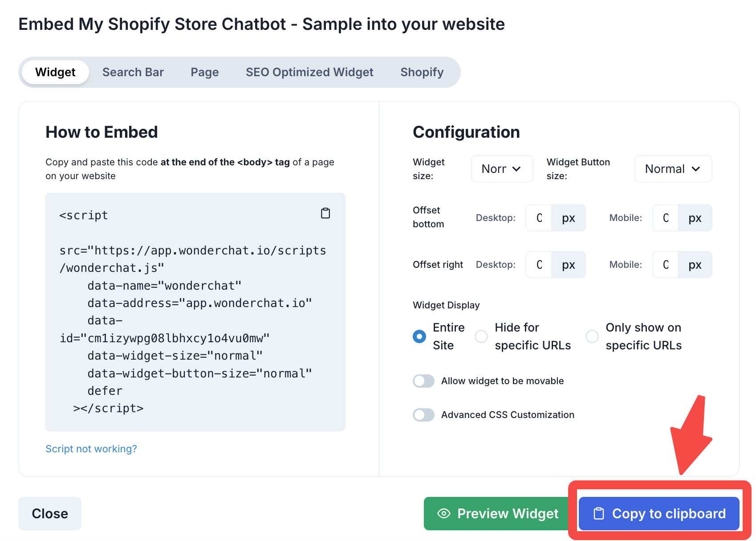Click Offset bottom Desktop input field
This screenshot has height=541, width=756.
tap(539, 218)
